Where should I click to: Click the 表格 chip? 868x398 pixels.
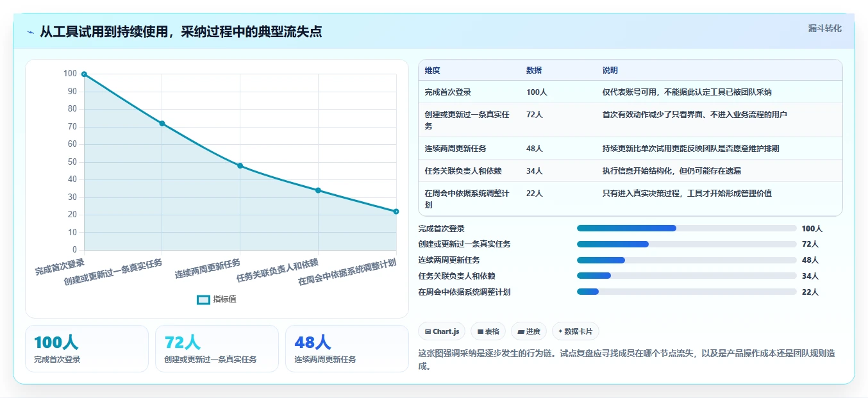488,331
